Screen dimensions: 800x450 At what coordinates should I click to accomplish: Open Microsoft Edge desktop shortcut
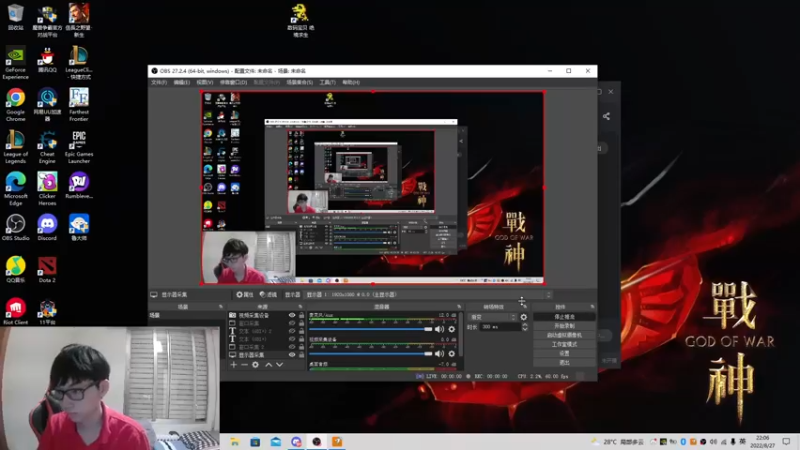click(x=15, y=189)
